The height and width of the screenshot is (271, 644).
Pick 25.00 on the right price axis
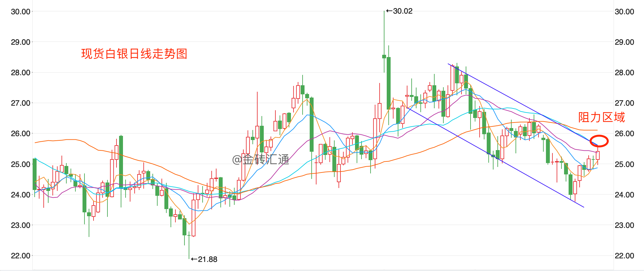625,164
